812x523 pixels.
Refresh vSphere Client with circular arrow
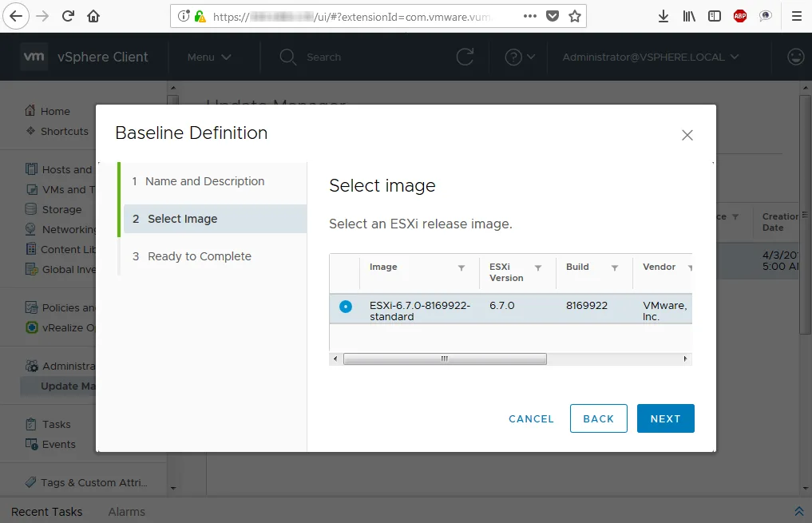click(465, 57)
